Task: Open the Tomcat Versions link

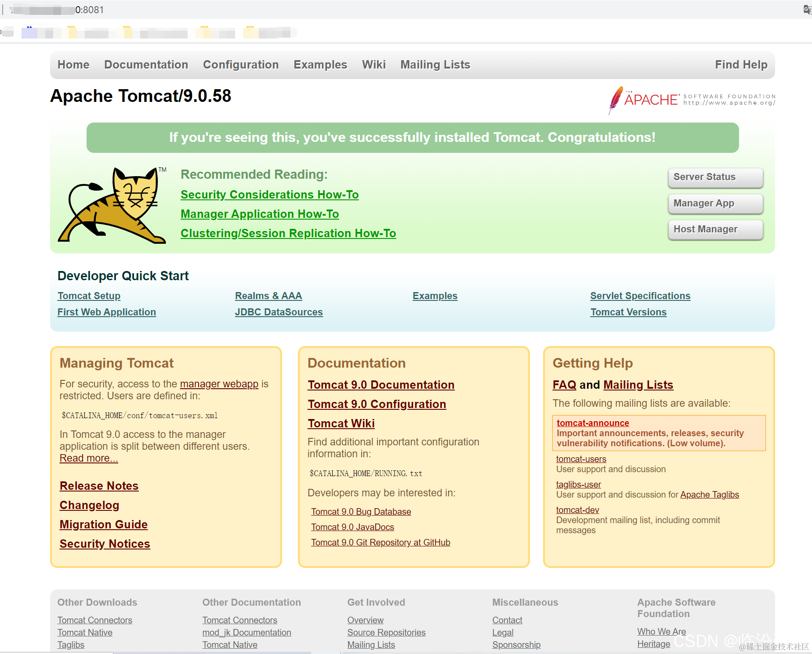Action: click(x=628, y=312)
